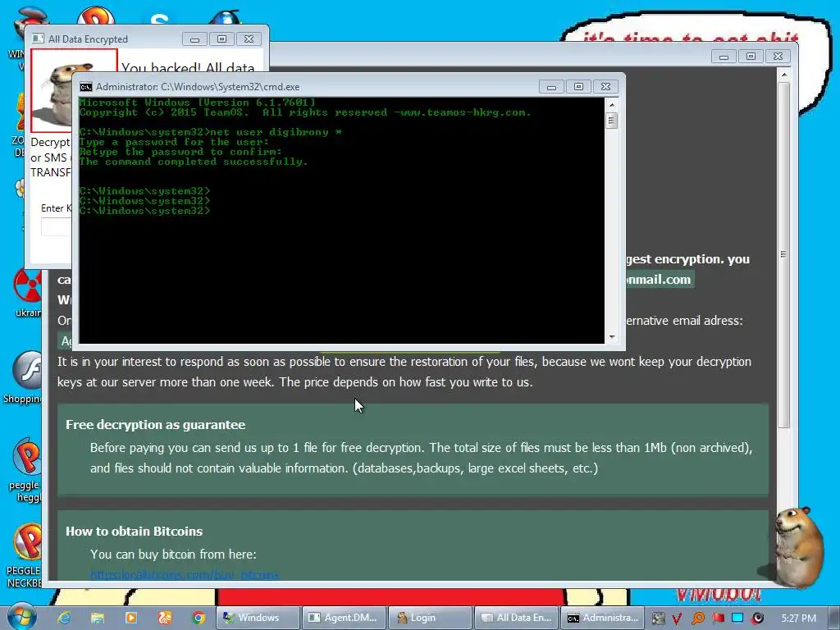Click the hamster figure at bottom right
The width and height of the screenshot is (840, 630).
(798, 546)
